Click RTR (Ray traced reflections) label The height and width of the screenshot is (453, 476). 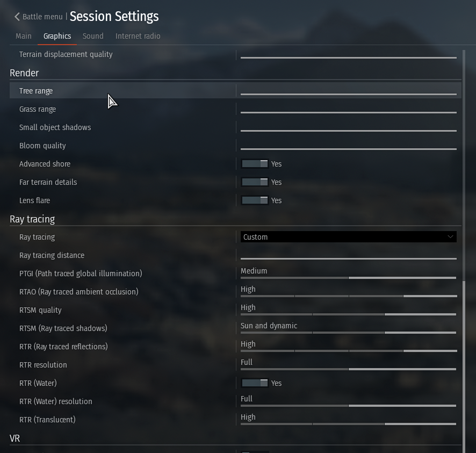pos(63,347)
